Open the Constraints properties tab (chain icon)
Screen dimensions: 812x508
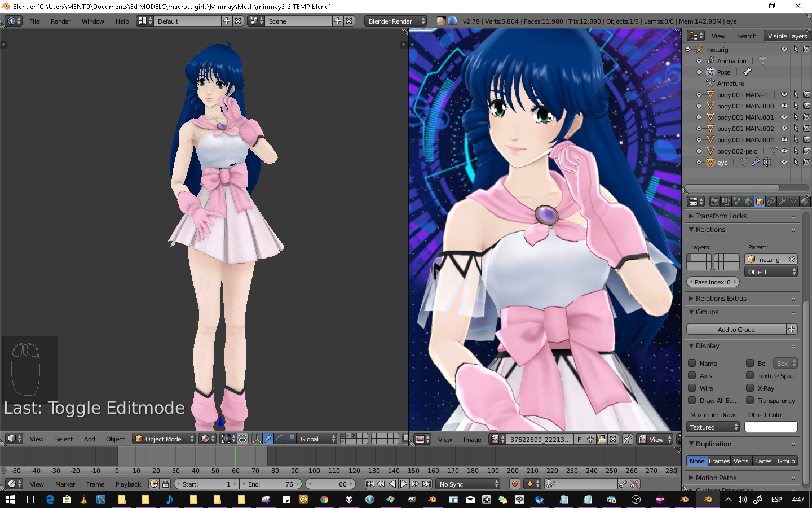click(x=771, y=202)
